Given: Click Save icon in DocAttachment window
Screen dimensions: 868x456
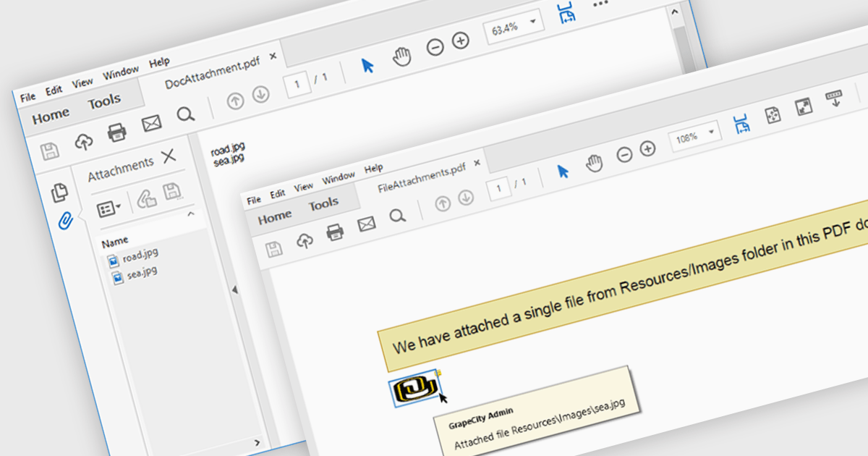Looking at the screenshot, I should (x=49, y=152).
